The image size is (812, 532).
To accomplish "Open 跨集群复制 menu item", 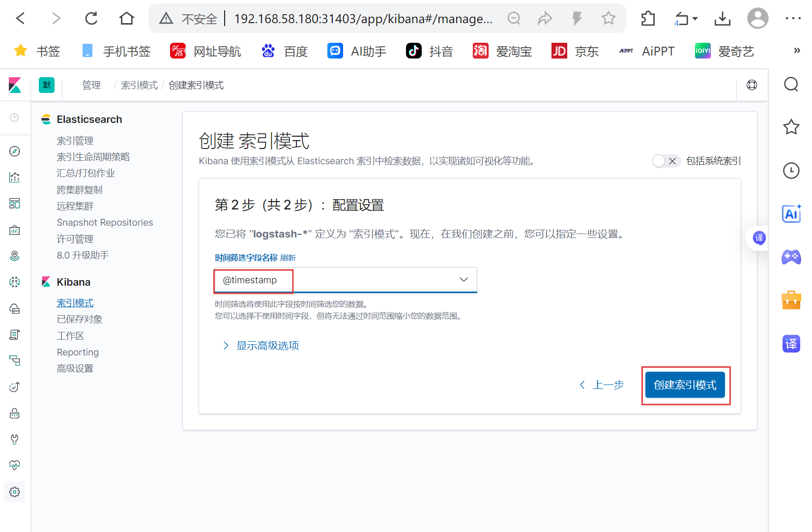I will coord(80,190).
